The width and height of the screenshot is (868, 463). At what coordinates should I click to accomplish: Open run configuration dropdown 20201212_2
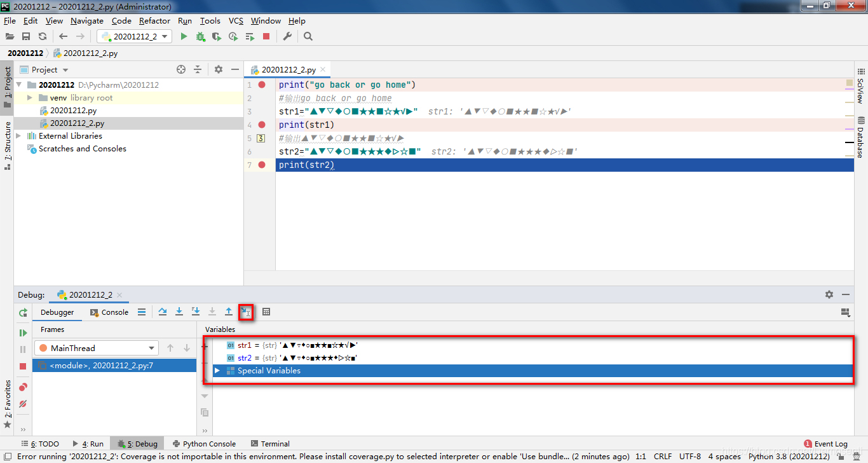click(134, 37)
